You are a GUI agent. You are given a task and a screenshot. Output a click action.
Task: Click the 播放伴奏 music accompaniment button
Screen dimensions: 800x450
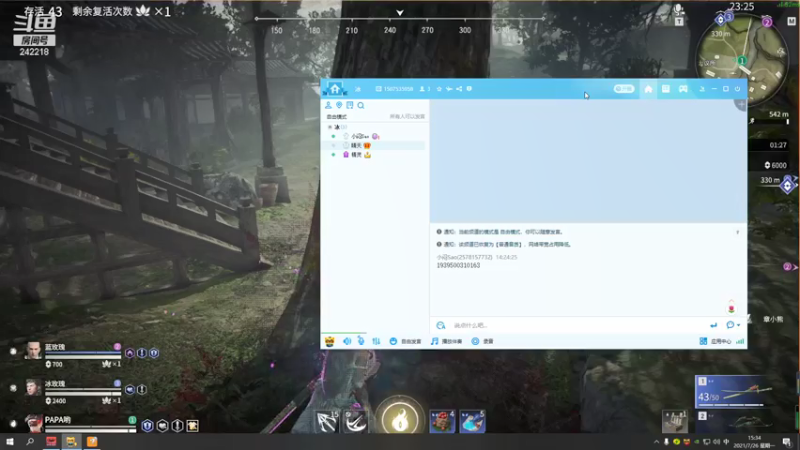[446, 341]
